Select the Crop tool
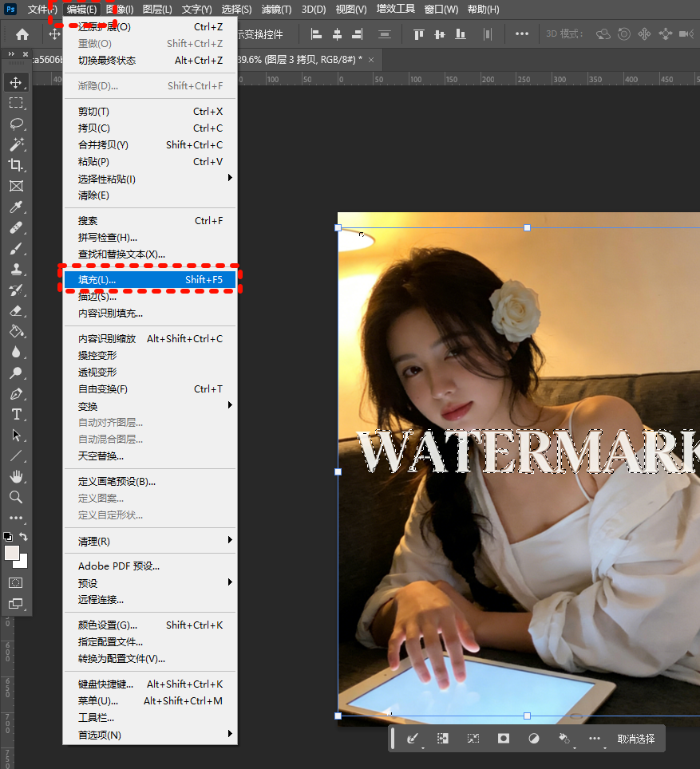This screenshot has height=769, width=700. [16, 165]
